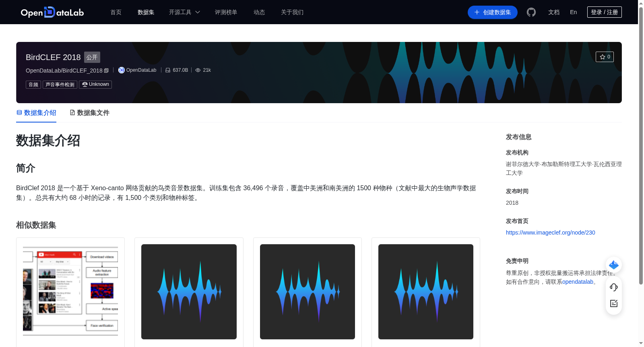
Task: Click the 登录 / 注册 button
Action: [x=605, y=12]
